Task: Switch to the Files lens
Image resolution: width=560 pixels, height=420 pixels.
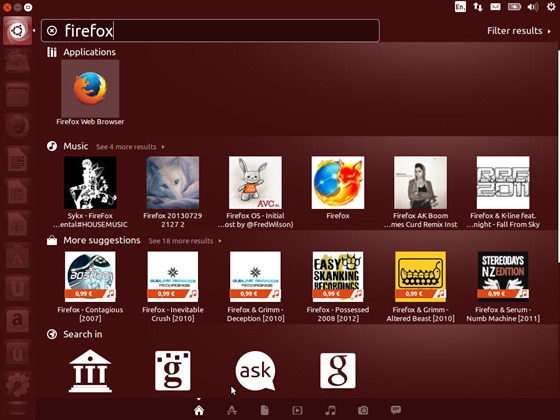Action: [x=265, y=410]
